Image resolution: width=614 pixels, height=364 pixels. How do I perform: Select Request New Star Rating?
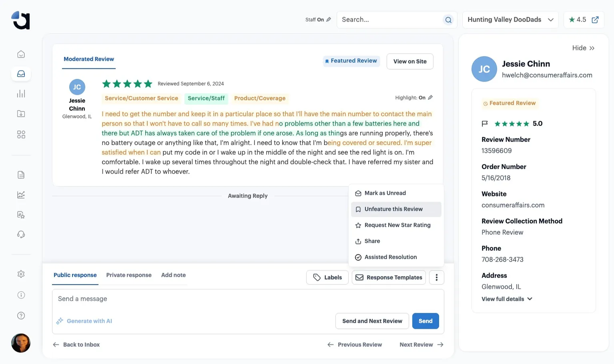[x=396, y=225]
